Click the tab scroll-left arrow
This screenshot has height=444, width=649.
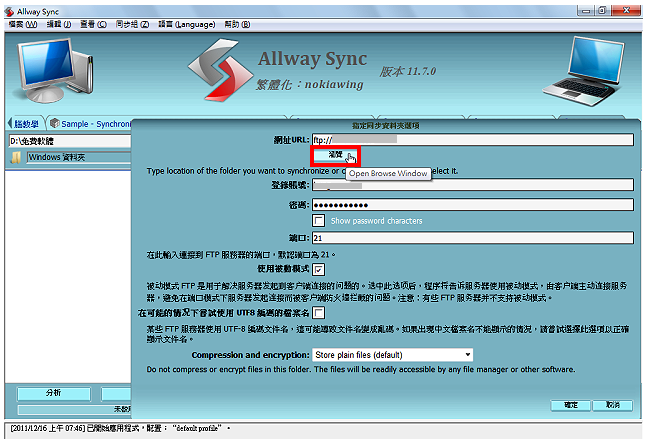[10, 123]
